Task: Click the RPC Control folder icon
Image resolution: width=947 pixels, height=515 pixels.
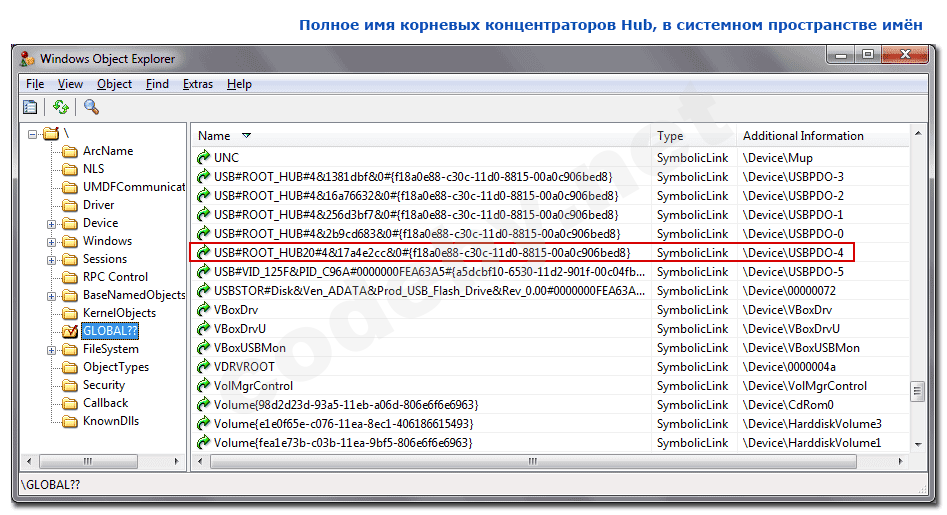Action: (x=71, y=277)
